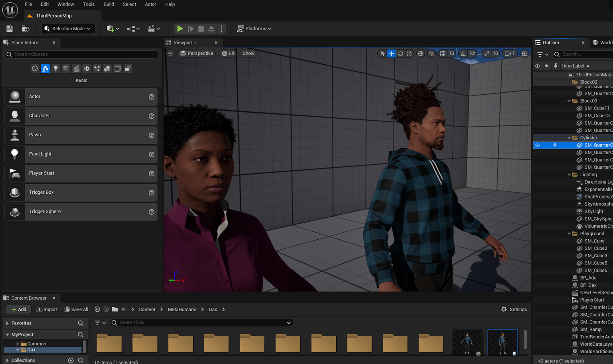Activate the Select objects arrow tool in viewport
The height and width of the screenshot is (364, 613).
(x=383, y=54)
